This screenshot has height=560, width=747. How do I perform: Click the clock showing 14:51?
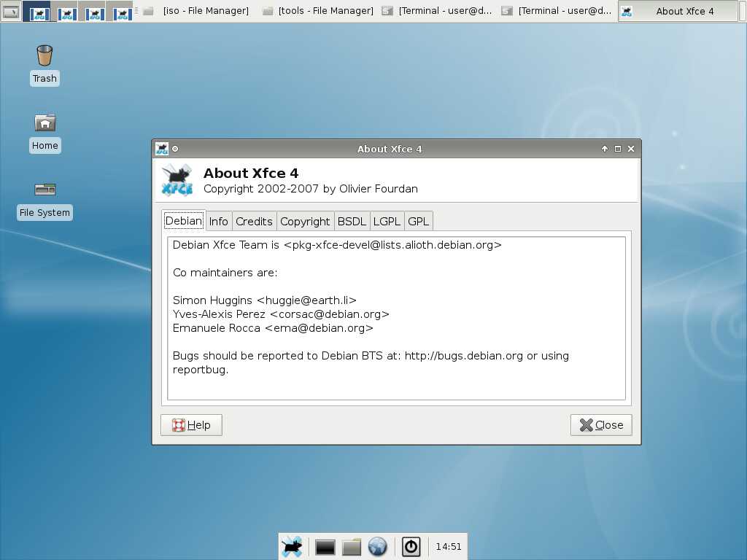tap(449, 547)
